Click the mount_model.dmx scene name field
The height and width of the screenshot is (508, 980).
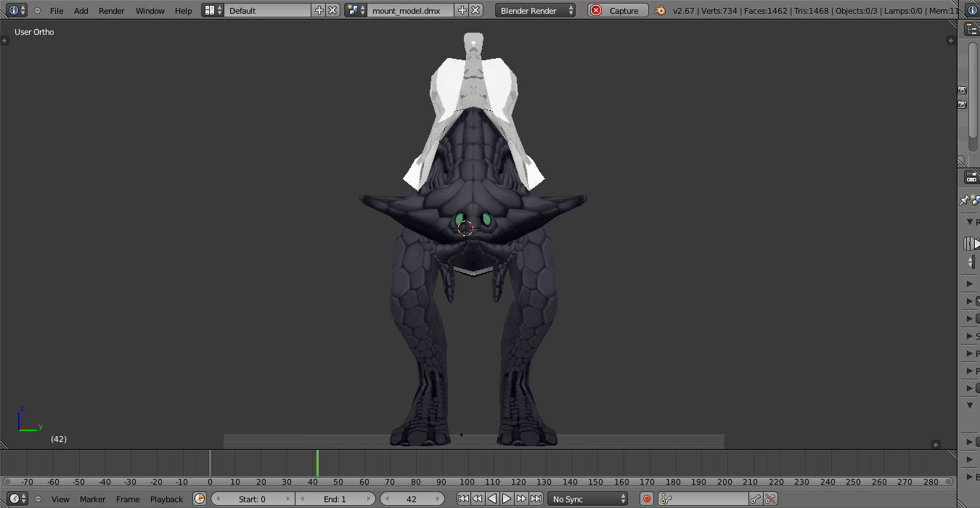(x=411, y=10)
